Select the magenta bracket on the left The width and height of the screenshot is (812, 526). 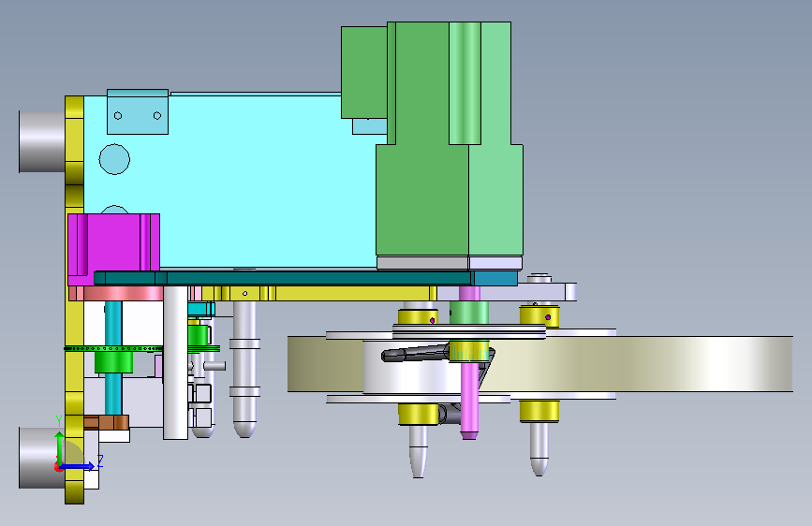[114, 249]
